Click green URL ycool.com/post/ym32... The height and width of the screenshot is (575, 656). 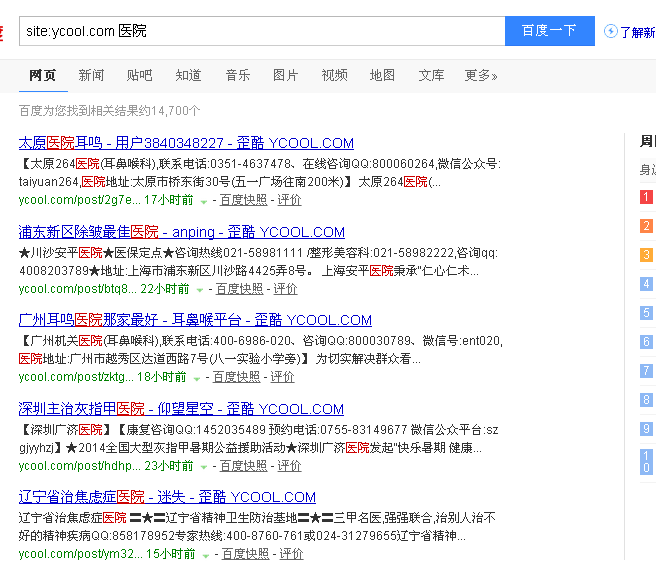pos(80,554)
